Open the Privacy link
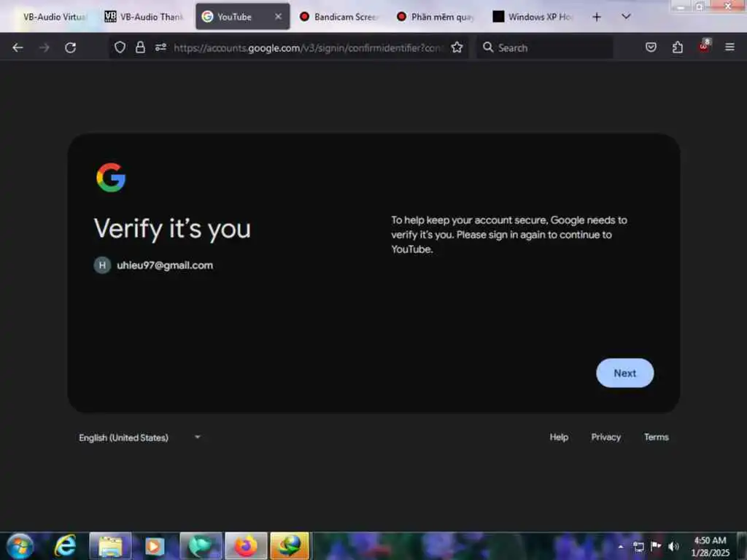The height and width of the screenshot is (560, 747). (x=606, y=437)
